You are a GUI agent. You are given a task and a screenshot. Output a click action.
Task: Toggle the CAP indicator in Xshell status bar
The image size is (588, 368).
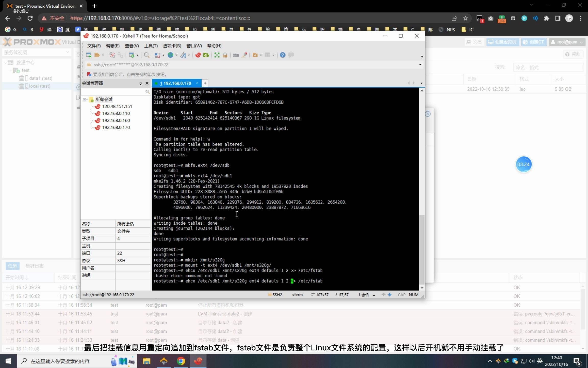[x=401, y=295]
